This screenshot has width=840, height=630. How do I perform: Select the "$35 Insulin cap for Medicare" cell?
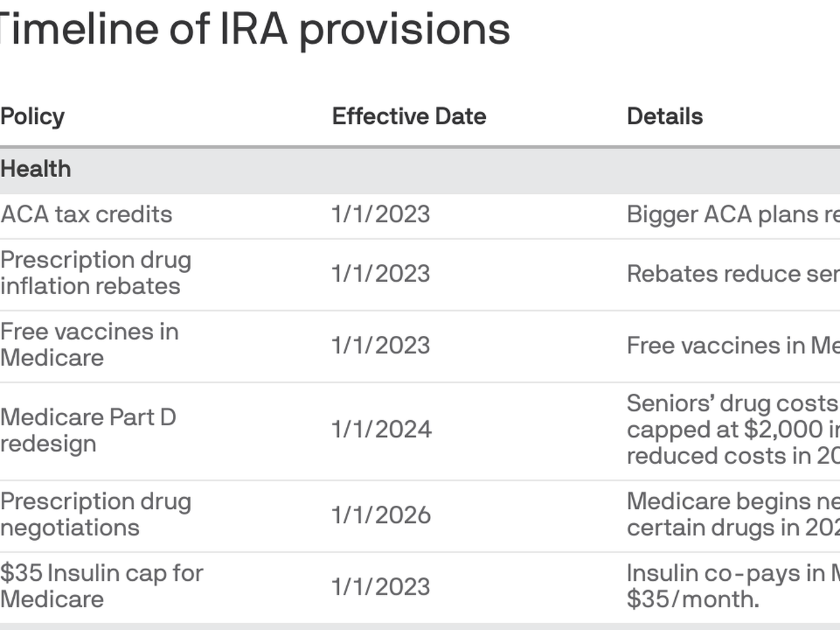pyautogui.click(x=101, y=586)
